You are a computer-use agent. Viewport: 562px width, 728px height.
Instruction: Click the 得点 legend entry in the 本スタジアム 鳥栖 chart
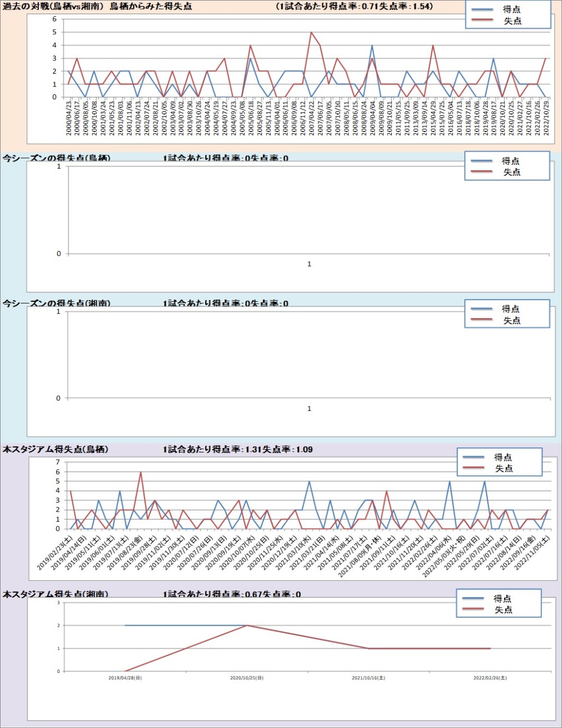coord(502,457)
